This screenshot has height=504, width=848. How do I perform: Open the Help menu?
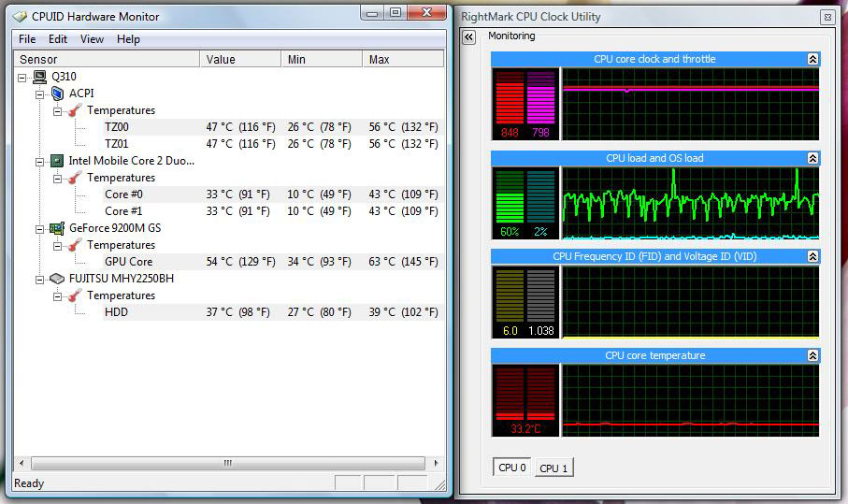128,39
